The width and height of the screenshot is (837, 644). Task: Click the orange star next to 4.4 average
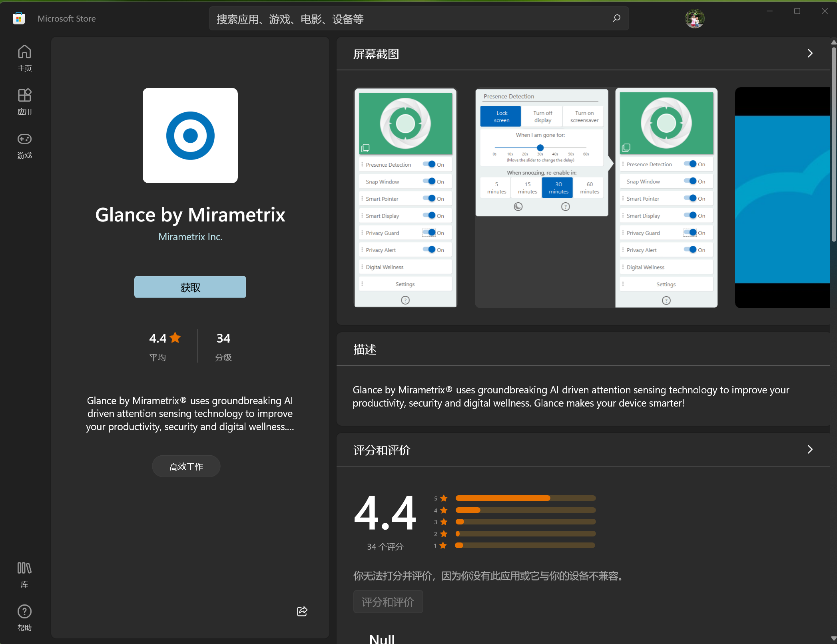(x=175, y=338)
